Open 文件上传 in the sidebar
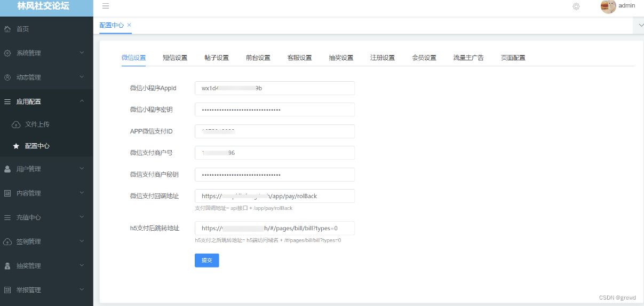 tap(37, 124)
